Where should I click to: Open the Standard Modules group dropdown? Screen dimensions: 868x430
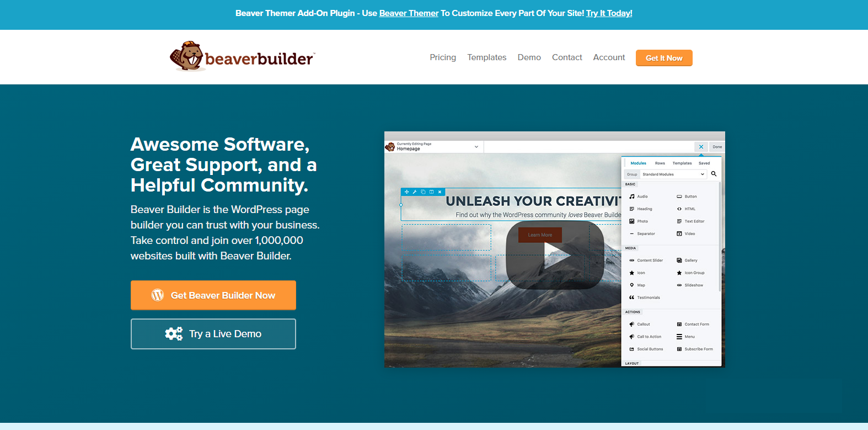tap(673, 174)
